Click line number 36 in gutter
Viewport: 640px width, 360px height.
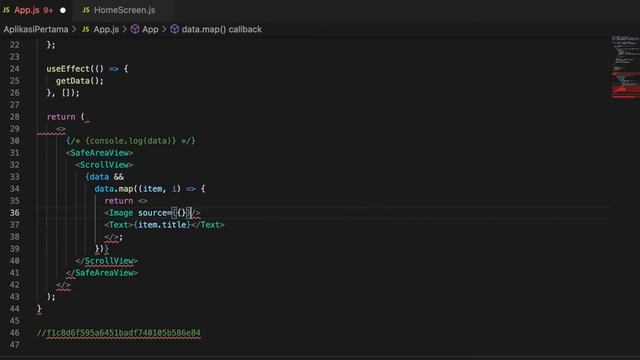pyautogui.click(x=14, y=213)
